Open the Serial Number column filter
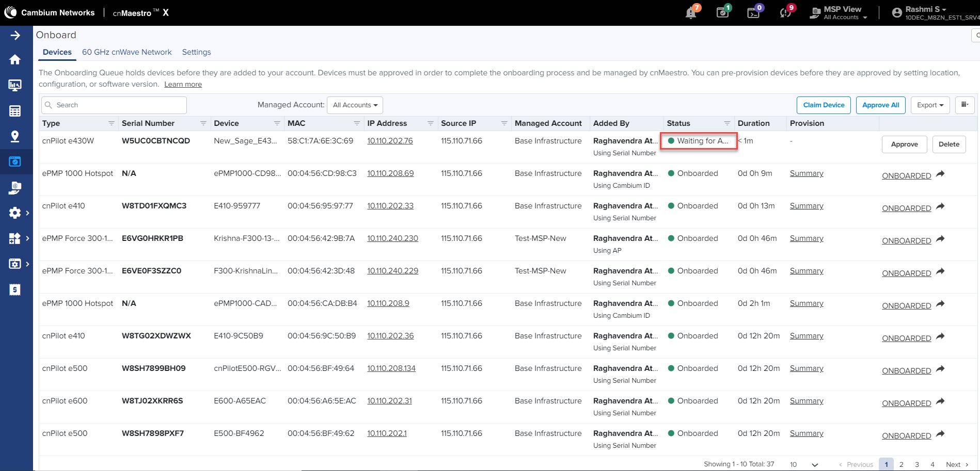The image size is (980, 471). (x=203, y=123)
